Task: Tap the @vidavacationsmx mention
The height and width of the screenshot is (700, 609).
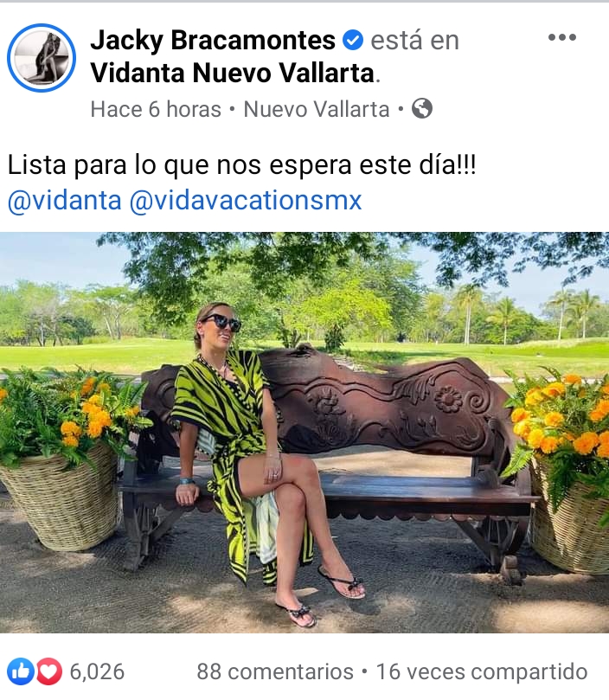Action: (x=246, y=201)
